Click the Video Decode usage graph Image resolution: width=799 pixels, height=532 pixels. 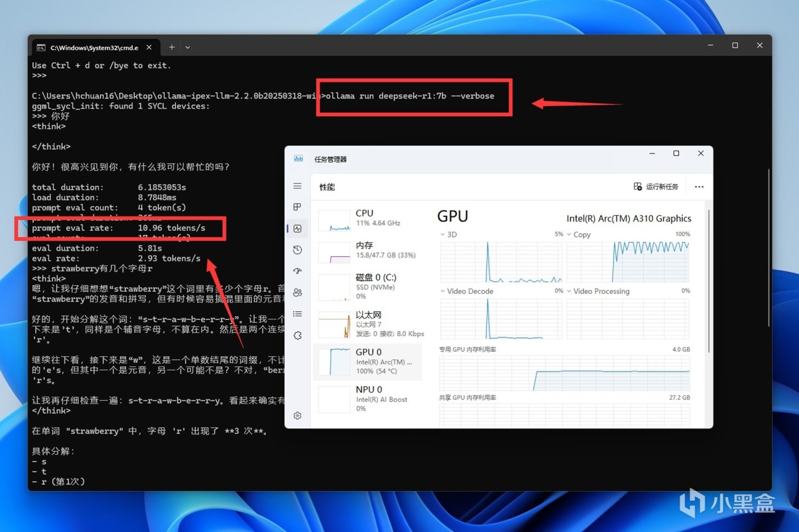[501, 319]
